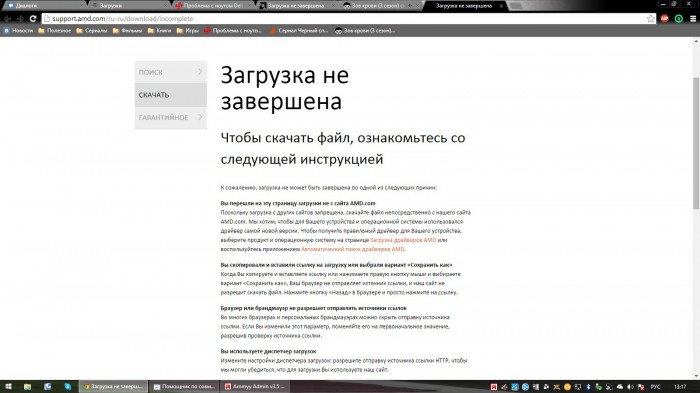This screenshot has width=700, height=393.
Task: Open the Книги bookmarks folder
Action: (159, 31)
